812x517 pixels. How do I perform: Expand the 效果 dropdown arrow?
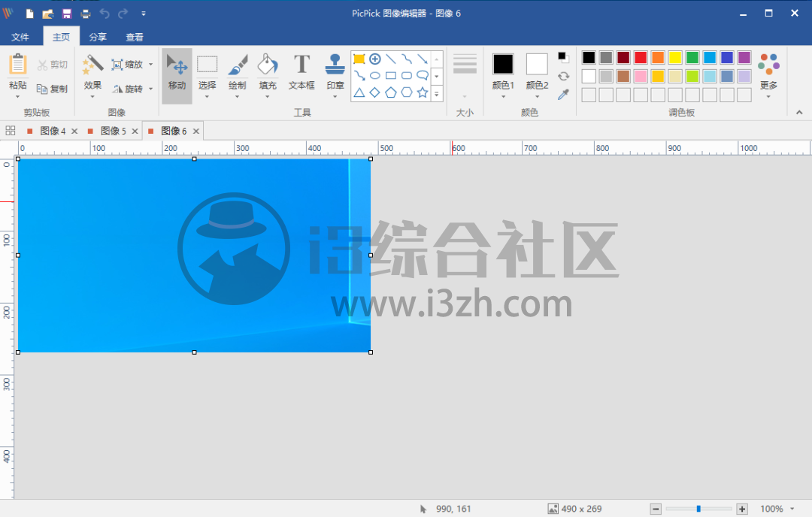point(92,96)
